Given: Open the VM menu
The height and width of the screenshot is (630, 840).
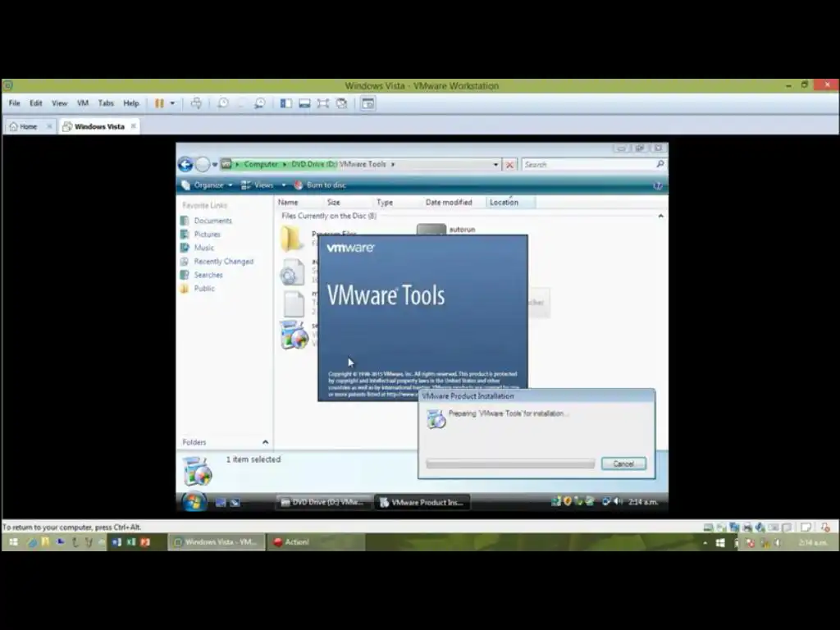Looking at the screenshot, I should [x=83, y=103].
